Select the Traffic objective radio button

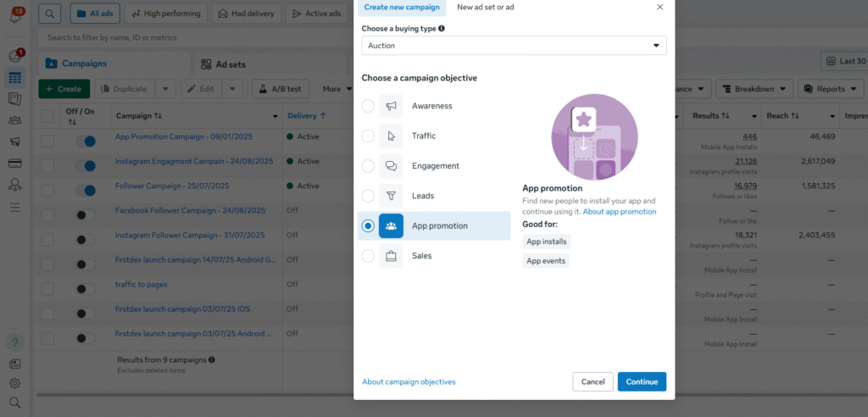click(368, 136)
